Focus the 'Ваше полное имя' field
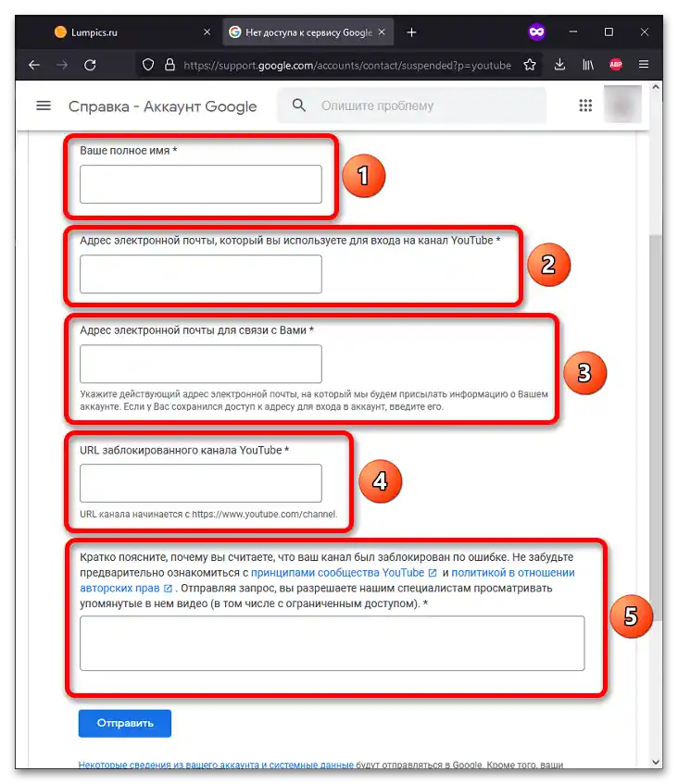This screenshot has height=784, width=678. (201, 184)
